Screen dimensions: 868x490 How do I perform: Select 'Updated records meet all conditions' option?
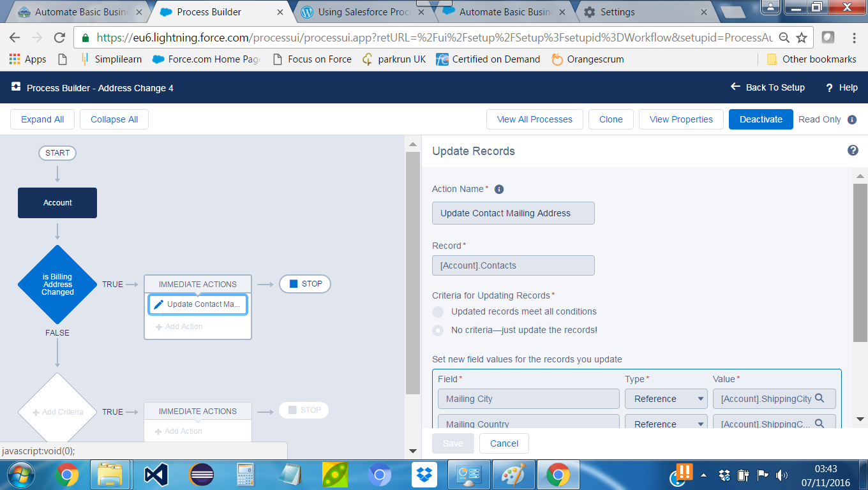pos(438,311)
